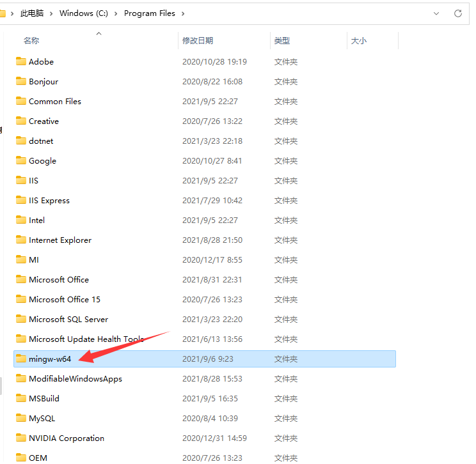Sort by 修改日期 column header

[198, 40]
